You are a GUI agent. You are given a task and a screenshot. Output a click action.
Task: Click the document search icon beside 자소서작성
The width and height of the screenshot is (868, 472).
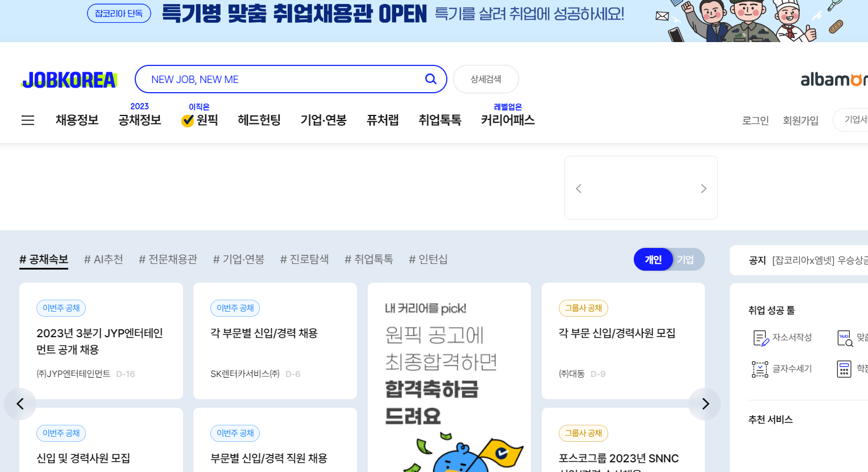(845, 338)
